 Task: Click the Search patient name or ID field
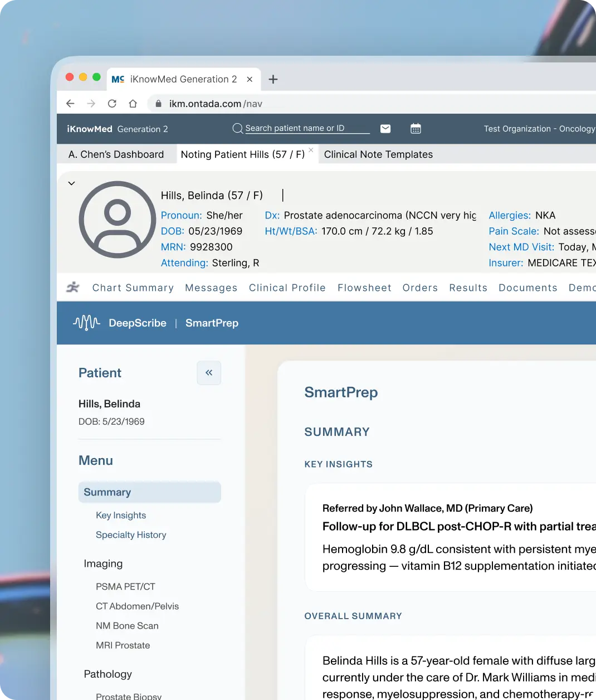(307, 128)
